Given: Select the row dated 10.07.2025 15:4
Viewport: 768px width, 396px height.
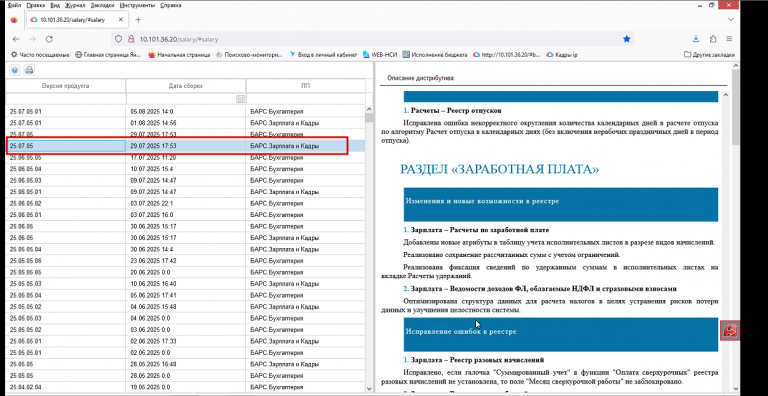Looking at the screenshot, I should pos(186,169).
